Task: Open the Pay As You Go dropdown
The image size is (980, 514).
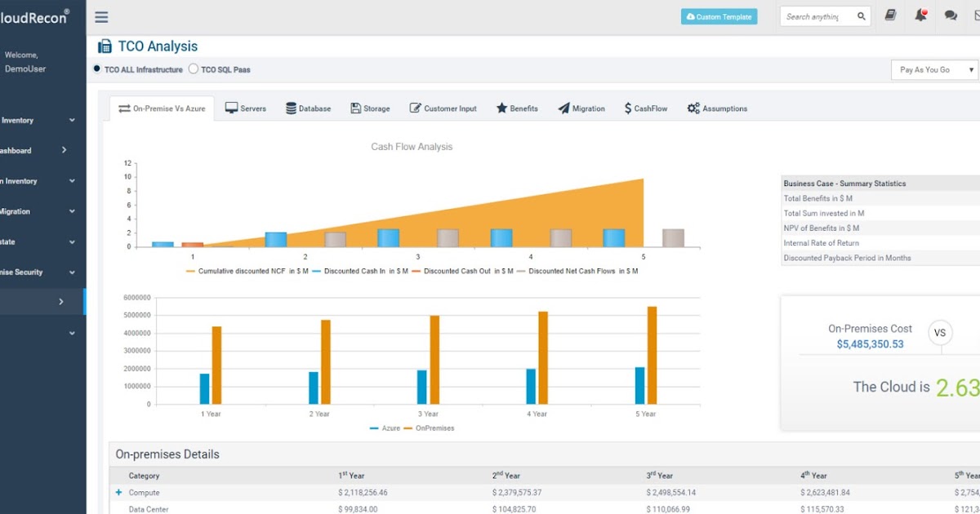Action: point(933,69)
